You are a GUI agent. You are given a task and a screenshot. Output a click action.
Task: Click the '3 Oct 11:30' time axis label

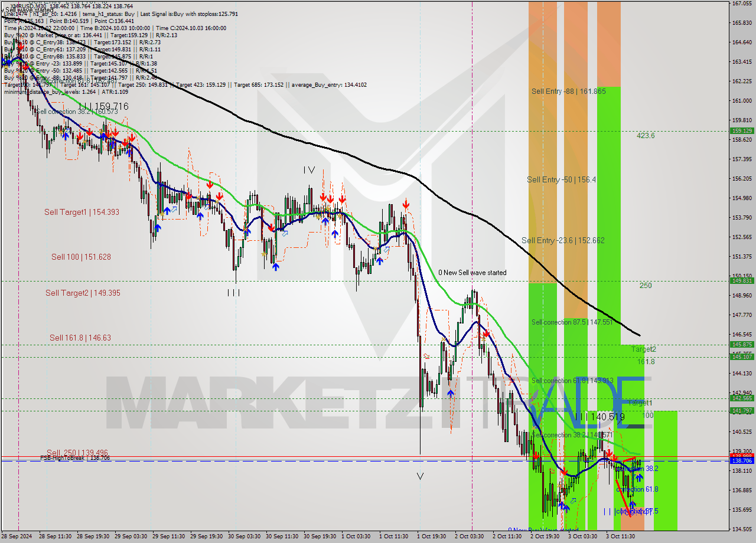[621, 537]
